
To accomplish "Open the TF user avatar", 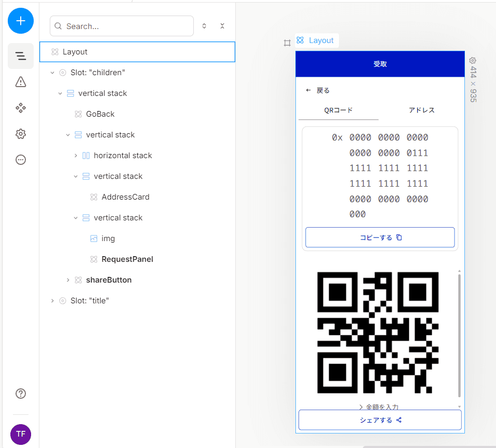I will pos(21,434).
